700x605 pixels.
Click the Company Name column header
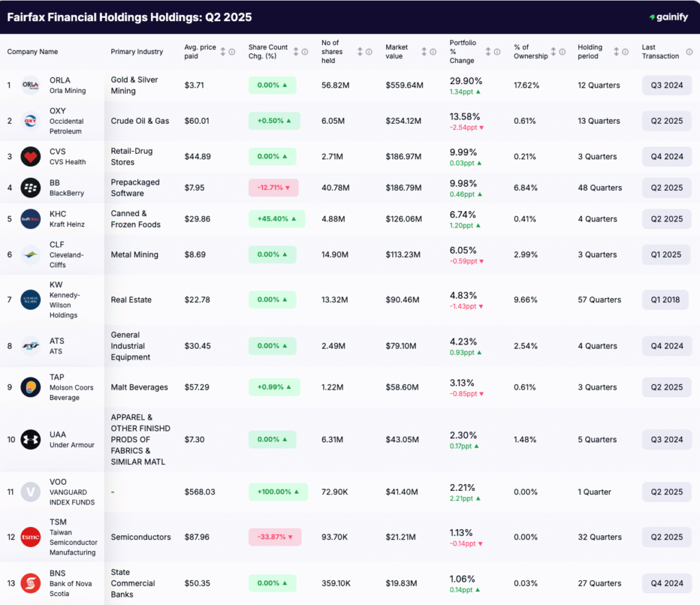pyautogui.click(x=33, y=52)
